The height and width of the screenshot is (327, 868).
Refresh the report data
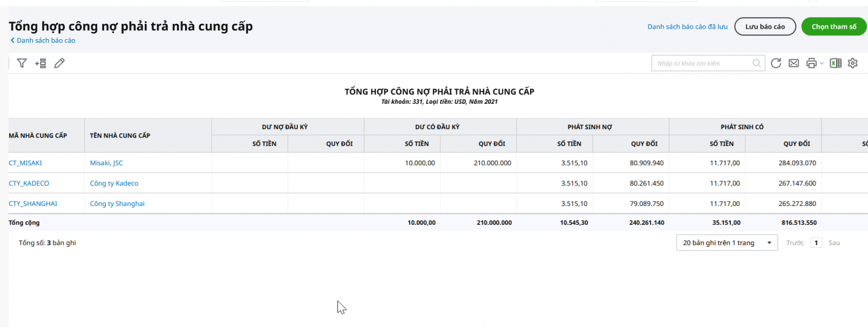776,64
